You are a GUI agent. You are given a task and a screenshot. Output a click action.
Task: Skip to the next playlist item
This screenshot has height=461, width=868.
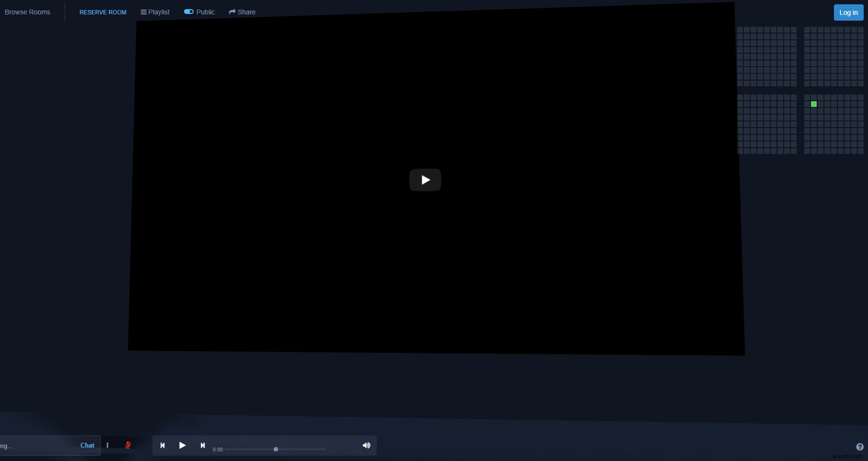point(202,446)
